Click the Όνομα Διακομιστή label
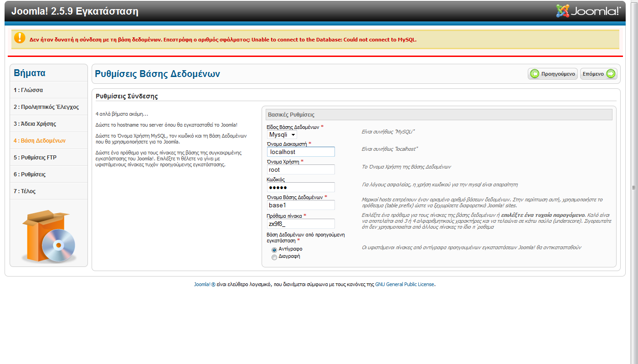Screen dimensions: 638x364 287,144
